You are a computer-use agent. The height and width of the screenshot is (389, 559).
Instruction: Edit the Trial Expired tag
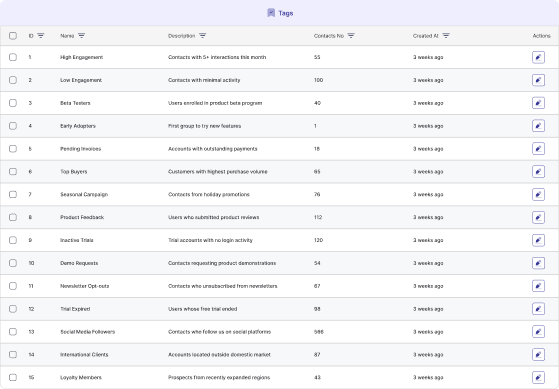(x=538, y=309)
